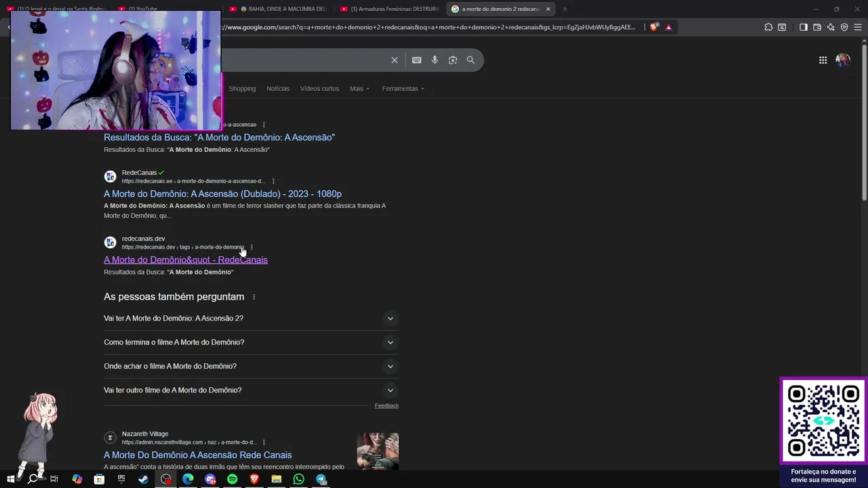Close the active Google search tab
868x488 pixels.
pyautogui.click(x=548, y=9)
